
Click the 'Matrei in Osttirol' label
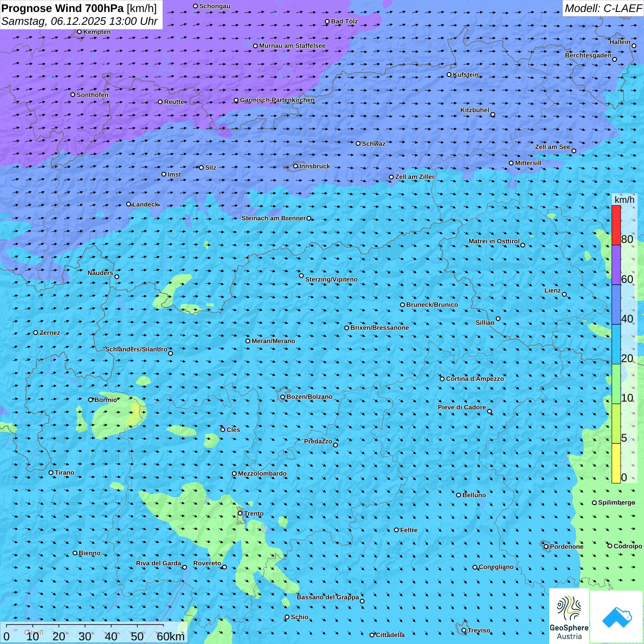(x=494, y=241)
